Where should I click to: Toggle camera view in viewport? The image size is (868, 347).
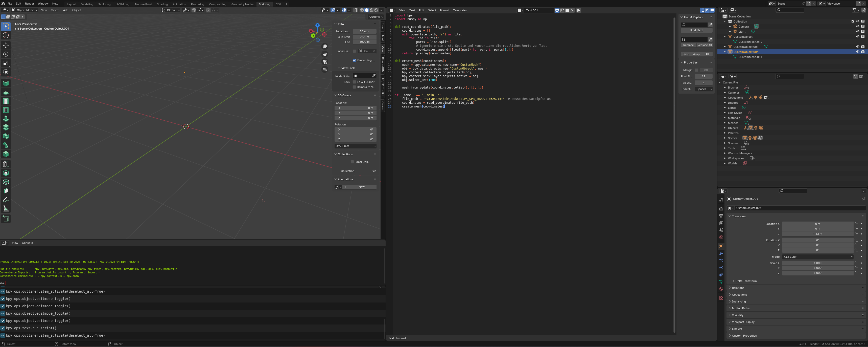(x=324, y=62)
